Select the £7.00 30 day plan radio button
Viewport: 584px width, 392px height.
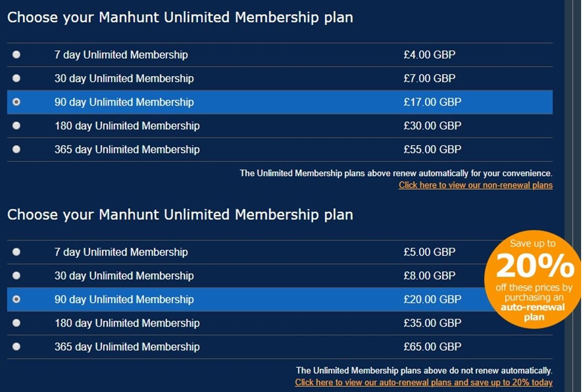tap(16, 78)
